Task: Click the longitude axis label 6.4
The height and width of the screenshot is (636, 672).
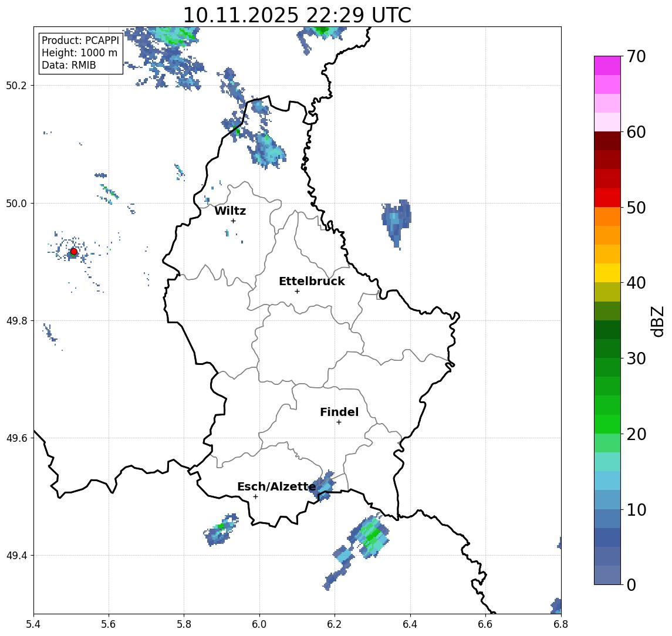Action: [410, 624]
